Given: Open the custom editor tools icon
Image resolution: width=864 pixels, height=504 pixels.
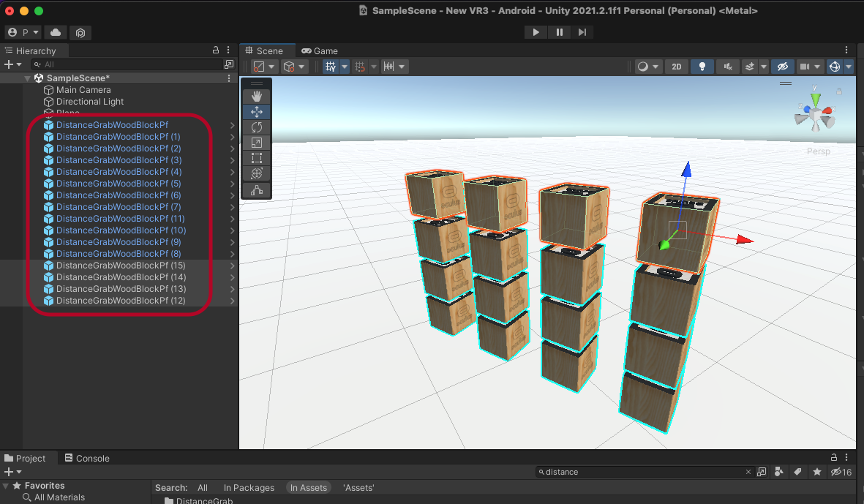Looking at the screenshot, I should pyautogui.click(x=256, y=191).
